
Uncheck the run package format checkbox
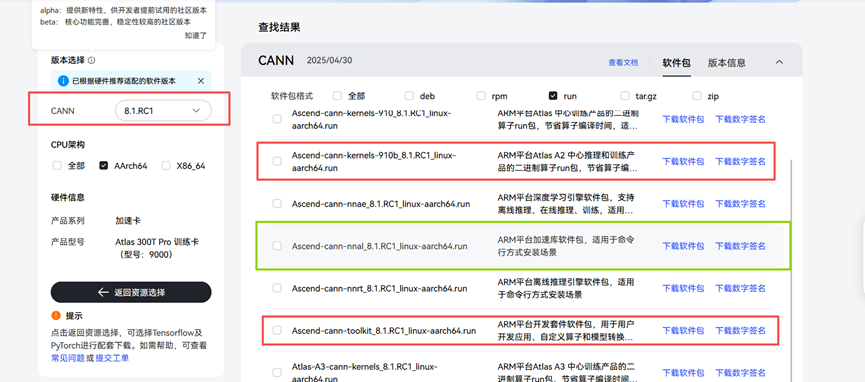[x=553, y=96]
